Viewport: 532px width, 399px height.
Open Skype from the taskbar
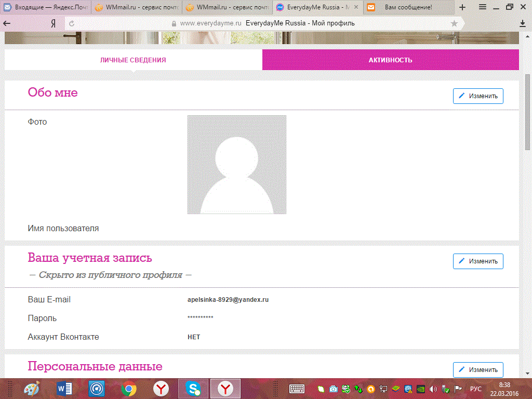[193, 389]
